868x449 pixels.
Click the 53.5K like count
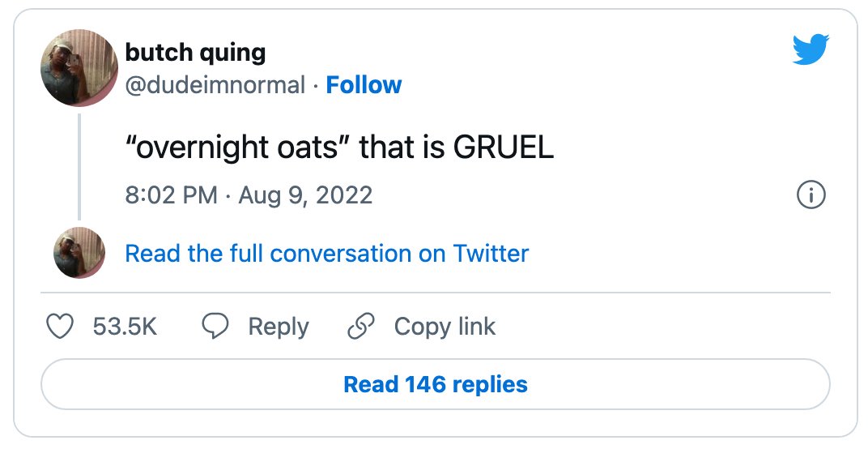click(126, 326)
